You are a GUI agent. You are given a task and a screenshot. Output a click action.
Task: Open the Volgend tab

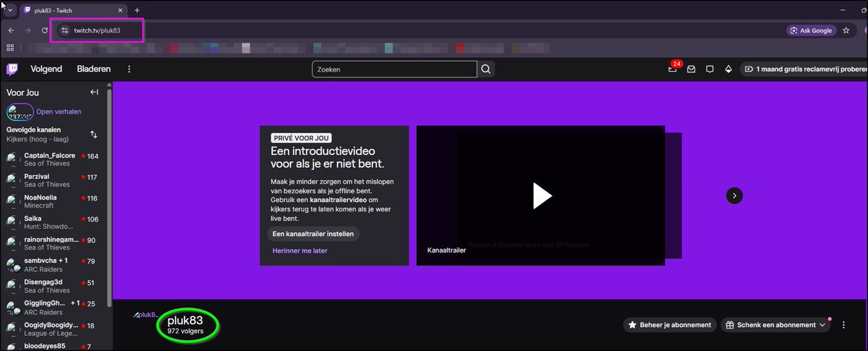point(46,69)
